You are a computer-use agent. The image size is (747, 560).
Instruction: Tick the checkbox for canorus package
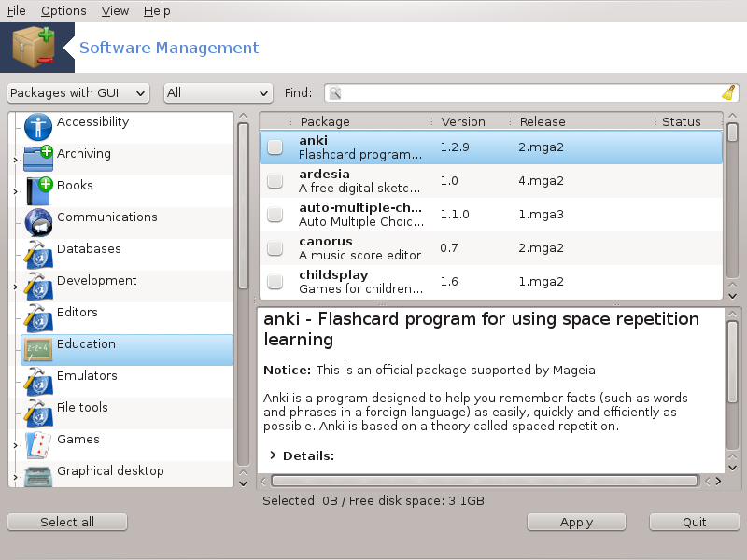coord(275,248)
